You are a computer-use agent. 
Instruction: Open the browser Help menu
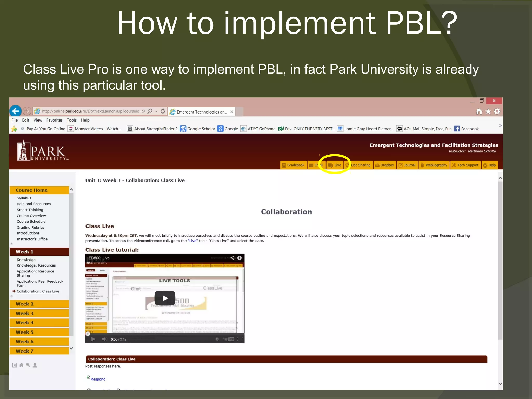(85, 120)
